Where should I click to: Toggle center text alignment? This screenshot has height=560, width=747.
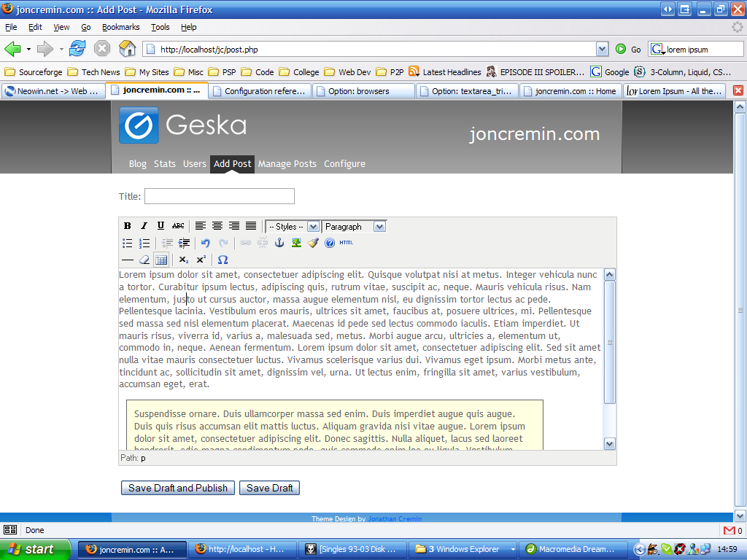tap(217, 226)
